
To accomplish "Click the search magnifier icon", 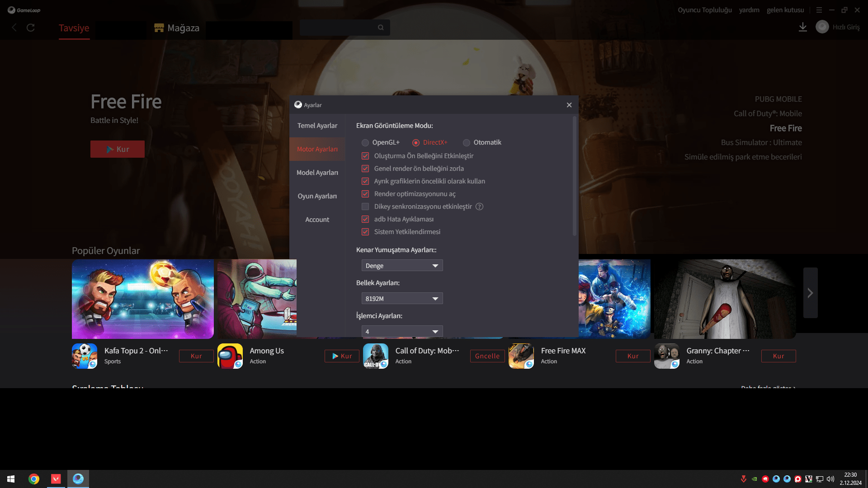I will [381, 28].
